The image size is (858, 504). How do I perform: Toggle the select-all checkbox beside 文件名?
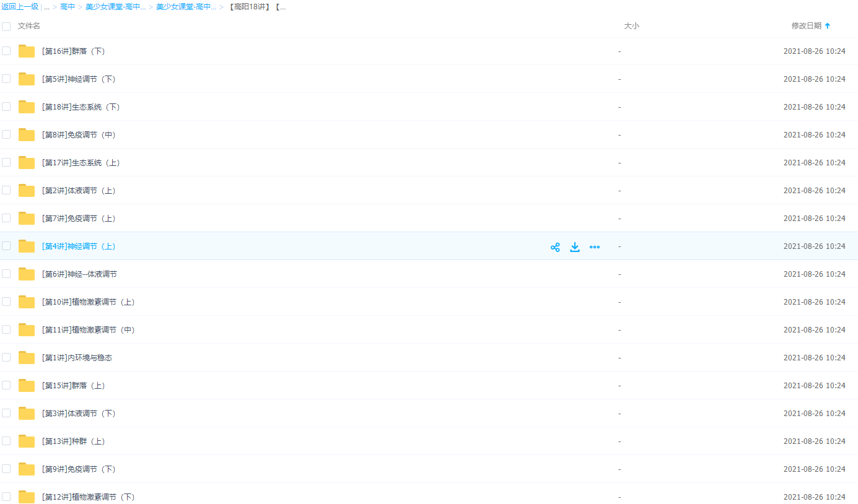(6, 26)
